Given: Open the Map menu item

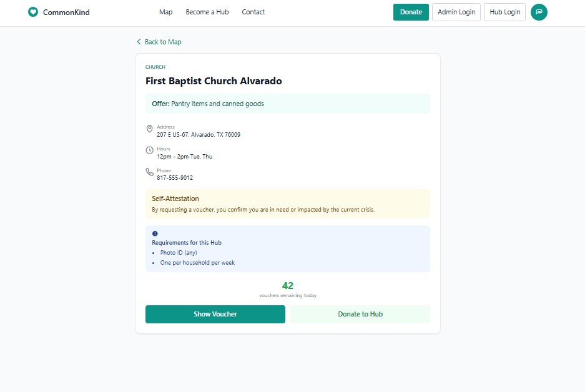Looking at the screenshot, I should [x=165, y=12].
